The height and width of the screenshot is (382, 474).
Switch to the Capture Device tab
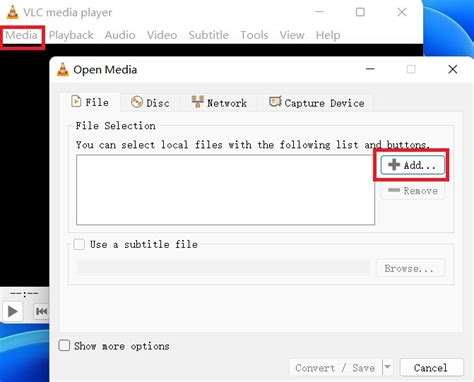[x=316, y=103]
